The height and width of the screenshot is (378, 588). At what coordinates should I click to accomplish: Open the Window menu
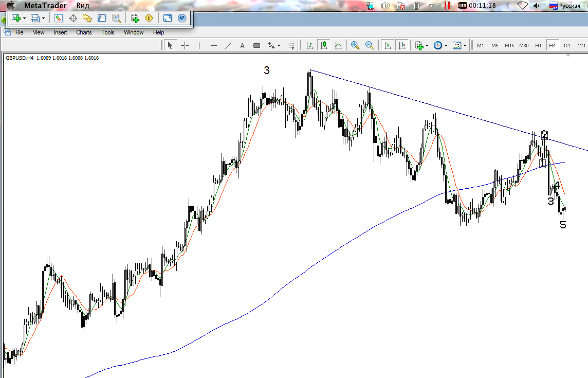134,32
